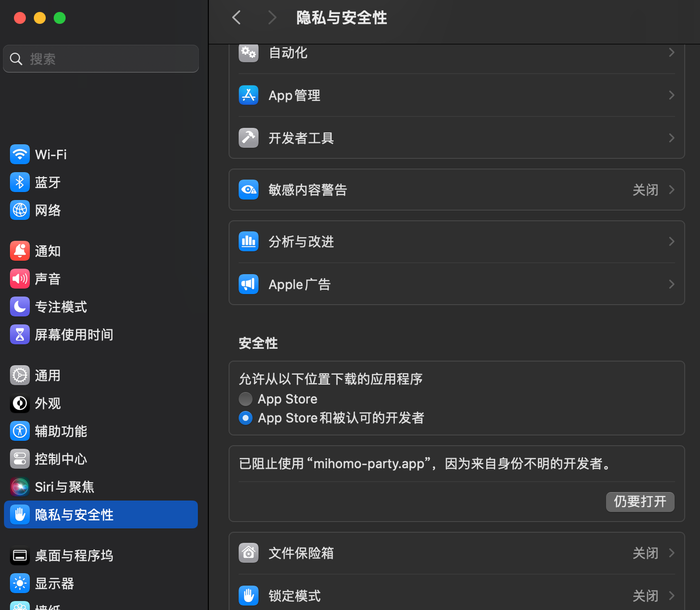Screen dimensions: 700x610
Task: Expand 敏感内容警告 using the 关闭 chevron
Action: [671, 190]
